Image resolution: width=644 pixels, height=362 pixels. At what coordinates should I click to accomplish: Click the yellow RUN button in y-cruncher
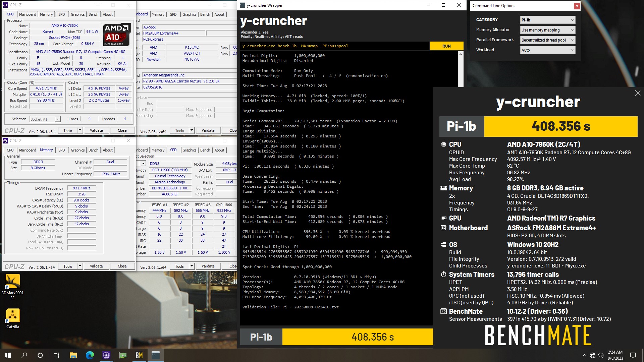(446, 46)
